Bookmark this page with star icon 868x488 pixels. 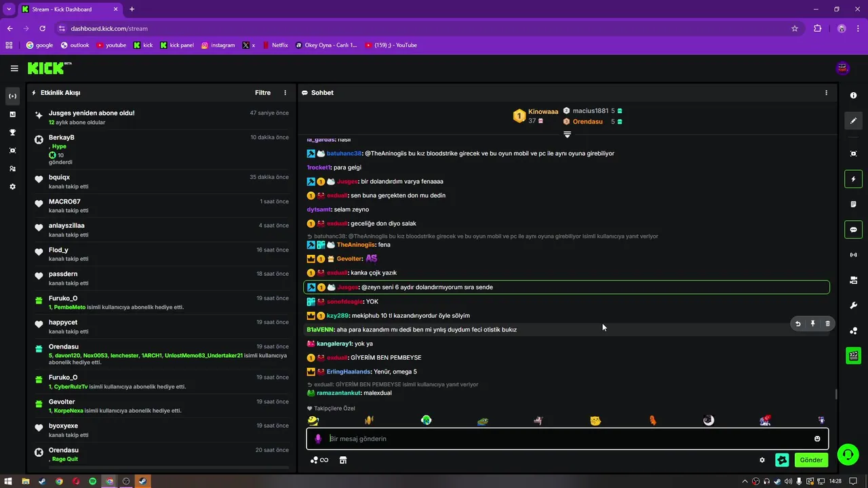point(795,28)
